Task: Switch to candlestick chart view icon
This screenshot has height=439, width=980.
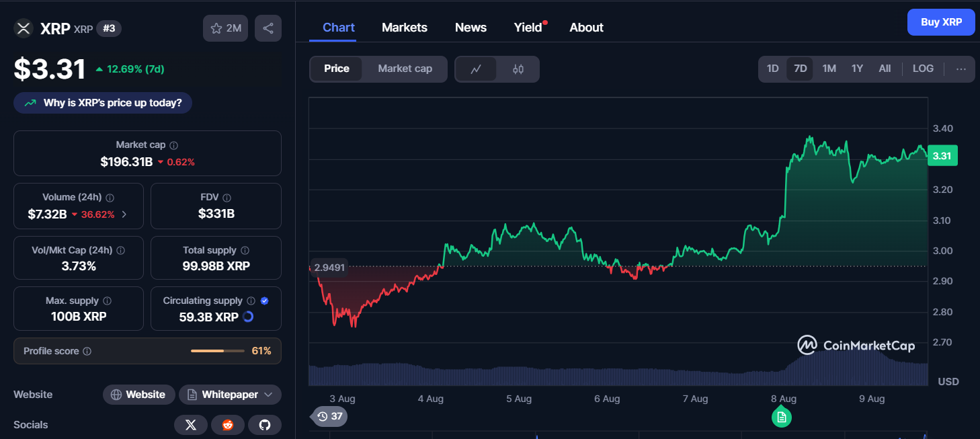Action: [x=518, y=69]
